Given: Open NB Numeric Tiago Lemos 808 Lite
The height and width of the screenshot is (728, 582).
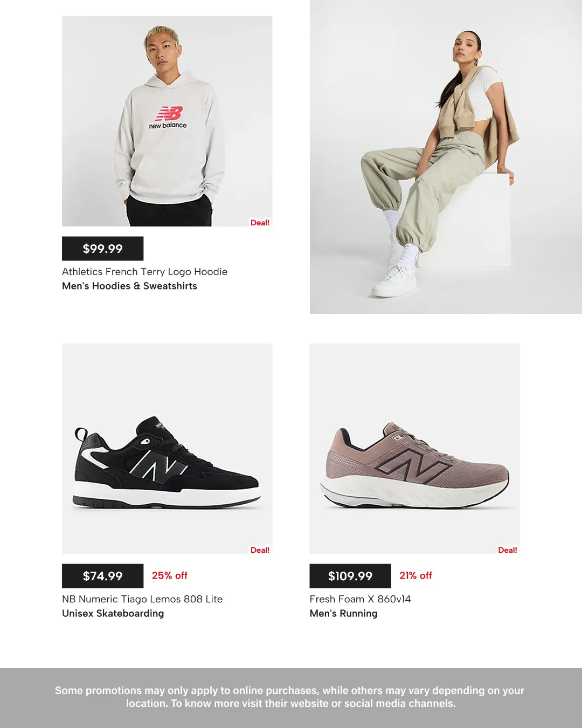Looking at the screenshot, I should click(142, 599).
